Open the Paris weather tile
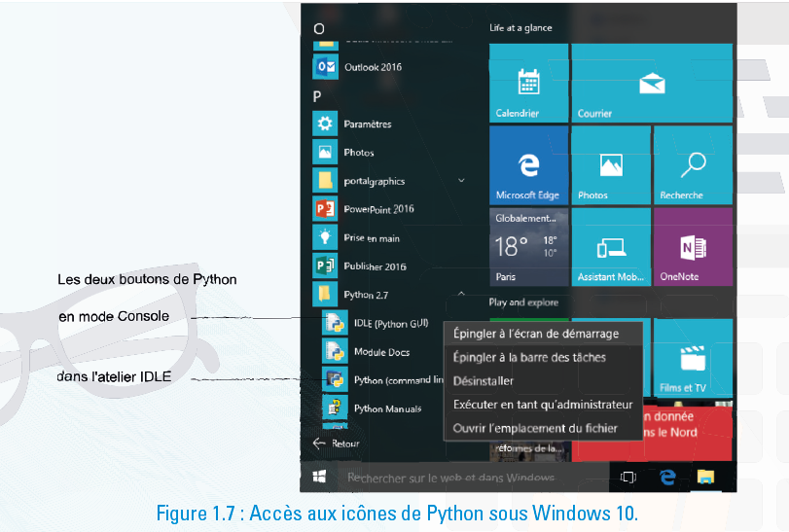This screenshot has width=789, height=532. click(529, 247)
